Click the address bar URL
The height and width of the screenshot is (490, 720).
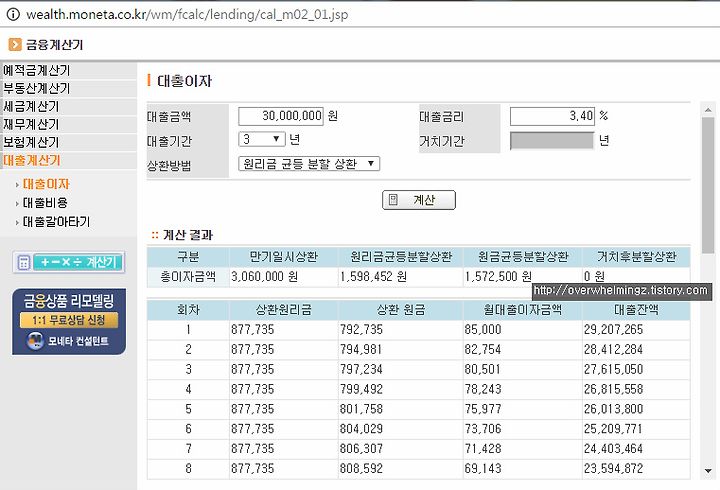pos(187,15)
